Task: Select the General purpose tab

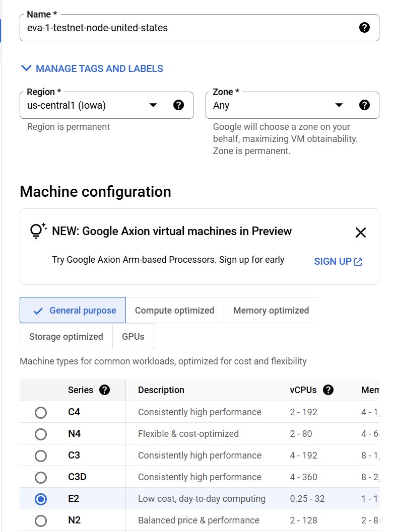Action: coord(73,310)
